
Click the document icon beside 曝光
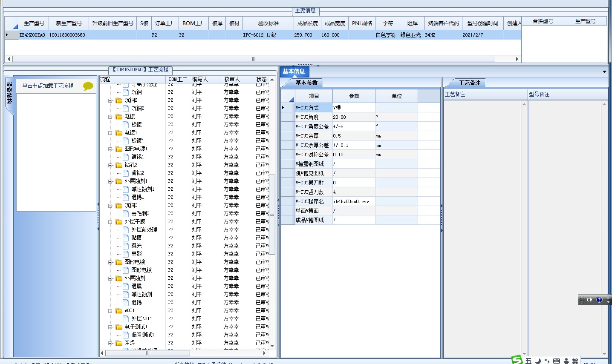pyautogui.click(x=126, y=246)
